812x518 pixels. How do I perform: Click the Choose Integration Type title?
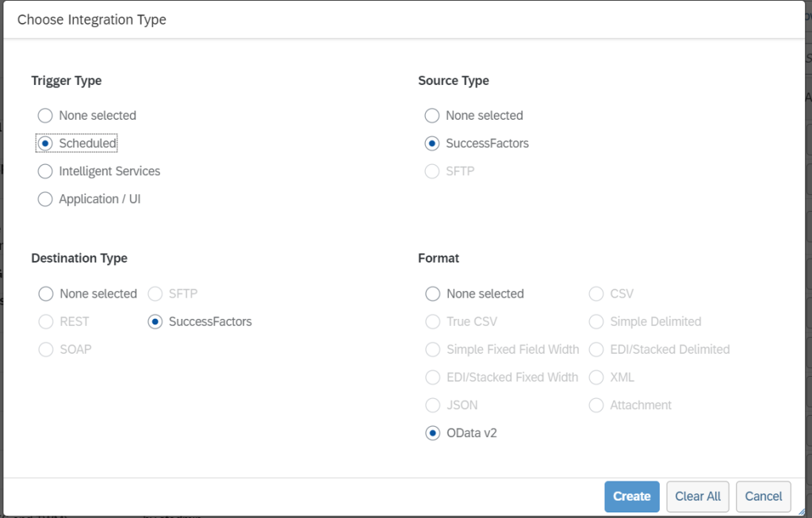(x=92, y=20)
